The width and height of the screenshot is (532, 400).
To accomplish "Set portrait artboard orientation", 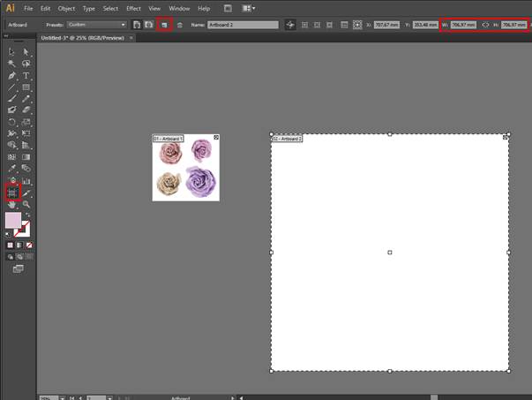I will tap(137, 25).
